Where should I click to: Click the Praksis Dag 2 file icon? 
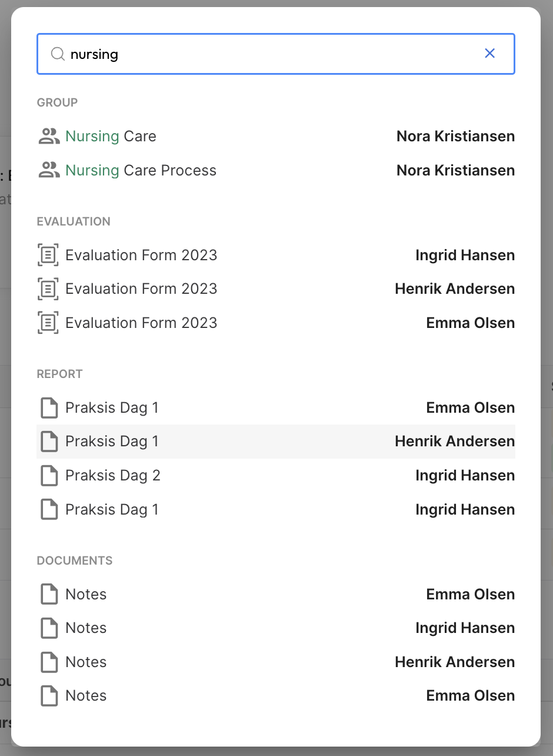[x=49, y=476]
